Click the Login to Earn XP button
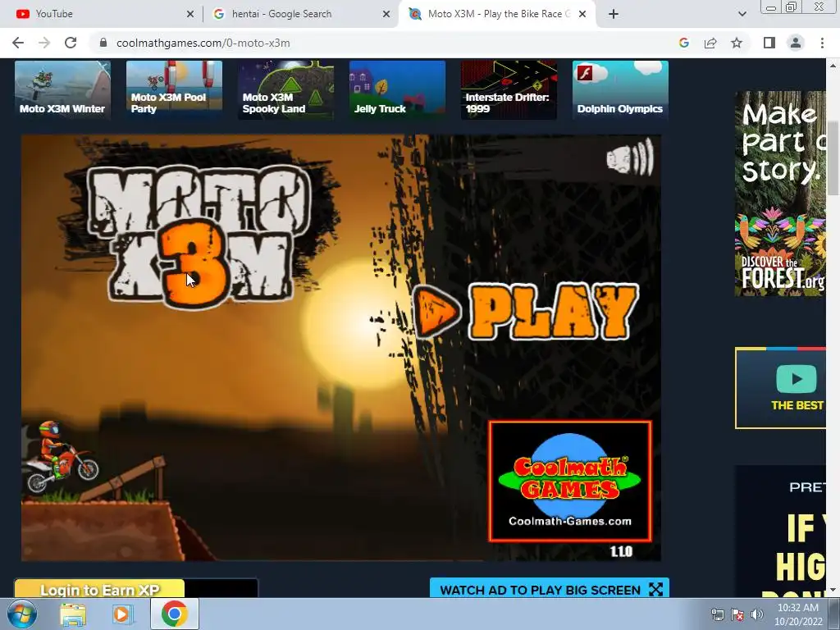 tap(99, 589)
